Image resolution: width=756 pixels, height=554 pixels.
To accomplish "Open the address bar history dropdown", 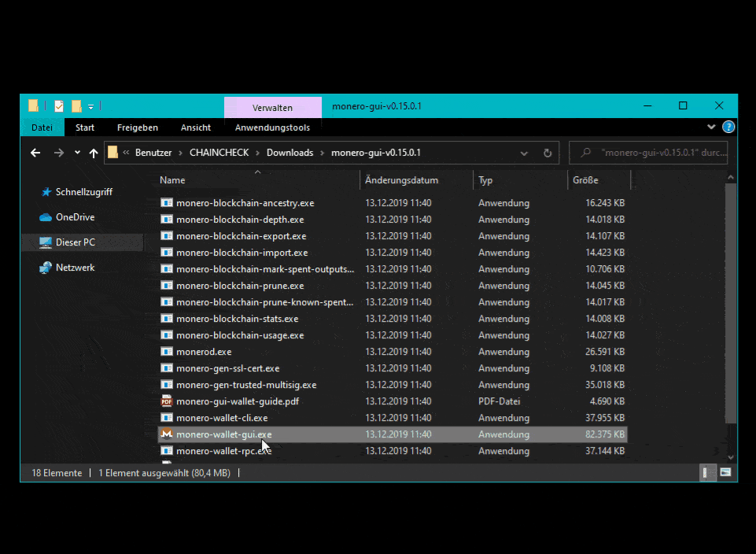I will [524, 153].
